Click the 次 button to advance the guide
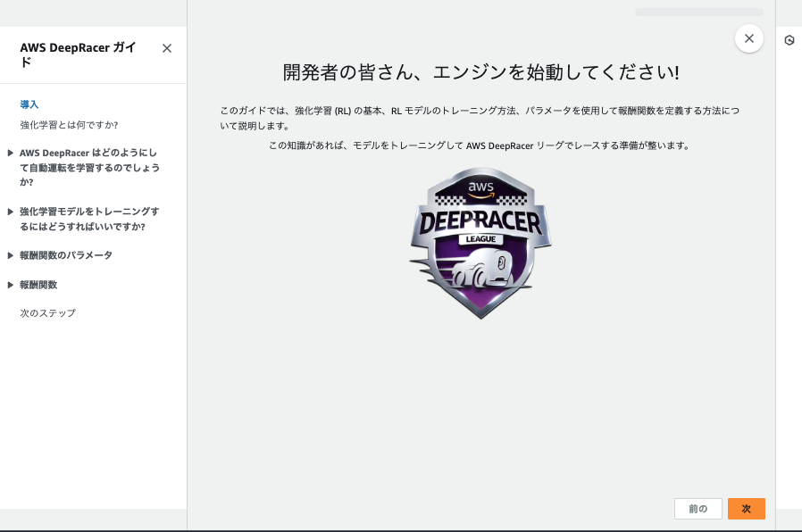This screenshot has width=802, height=532. [x=746, y=508]
